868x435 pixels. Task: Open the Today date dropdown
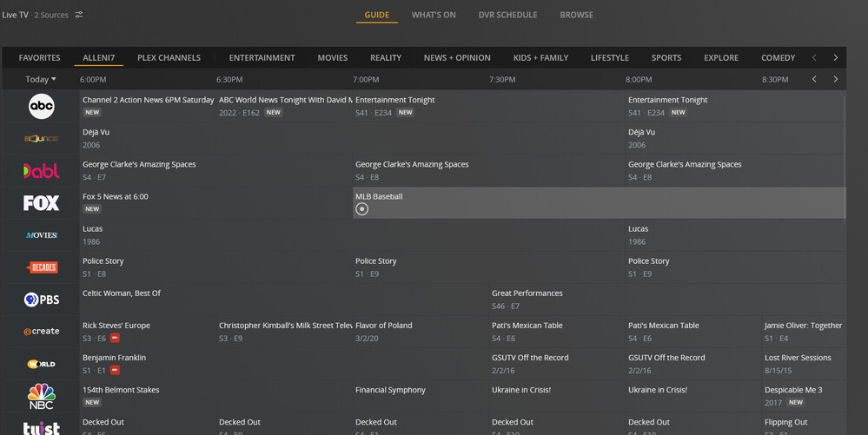pyautogui.click(x=41, y=79)
